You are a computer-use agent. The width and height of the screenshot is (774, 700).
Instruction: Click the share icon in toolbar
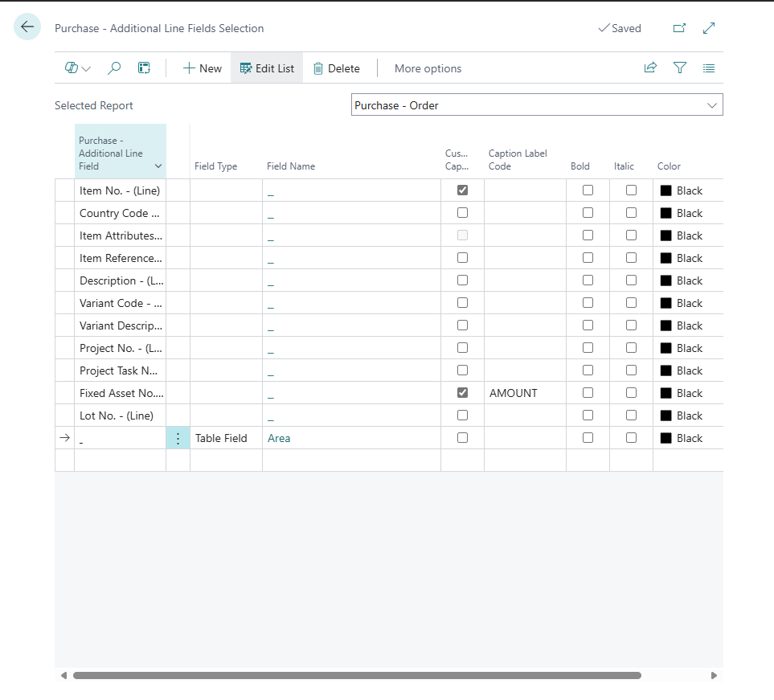[650, 68]
